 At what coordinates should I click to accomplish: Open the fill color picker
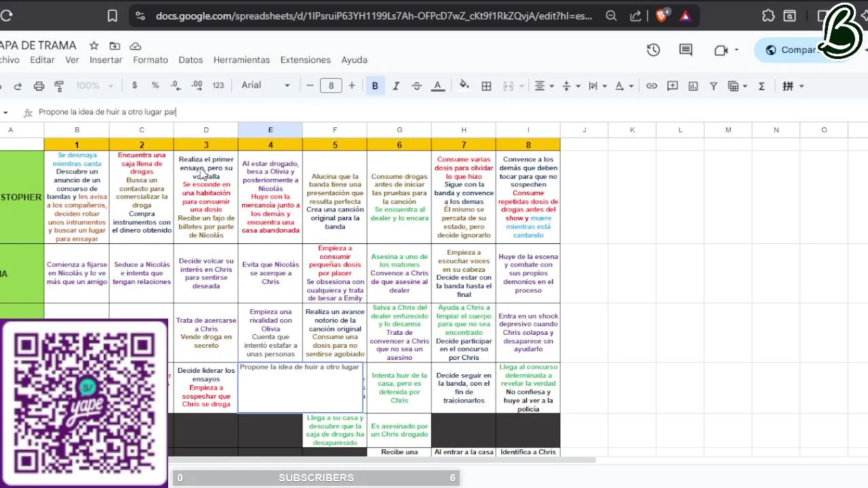pos(465,86)
